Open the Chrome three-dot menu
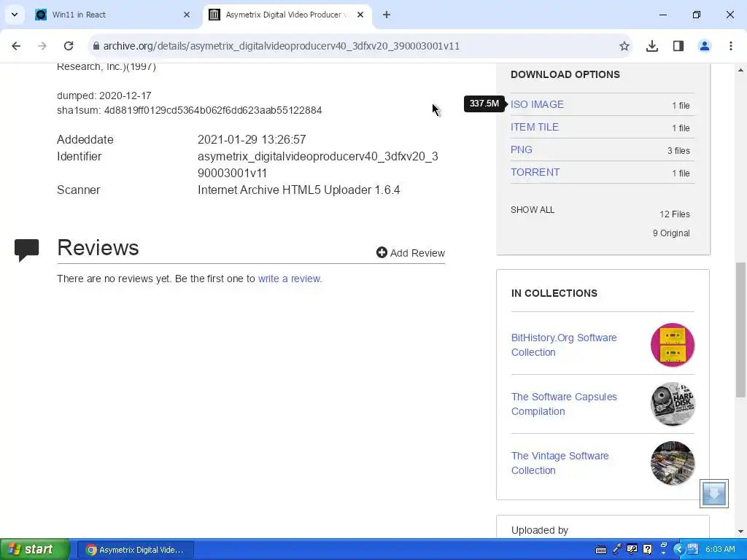Viewport: 747px width, 560px height. 731,46
